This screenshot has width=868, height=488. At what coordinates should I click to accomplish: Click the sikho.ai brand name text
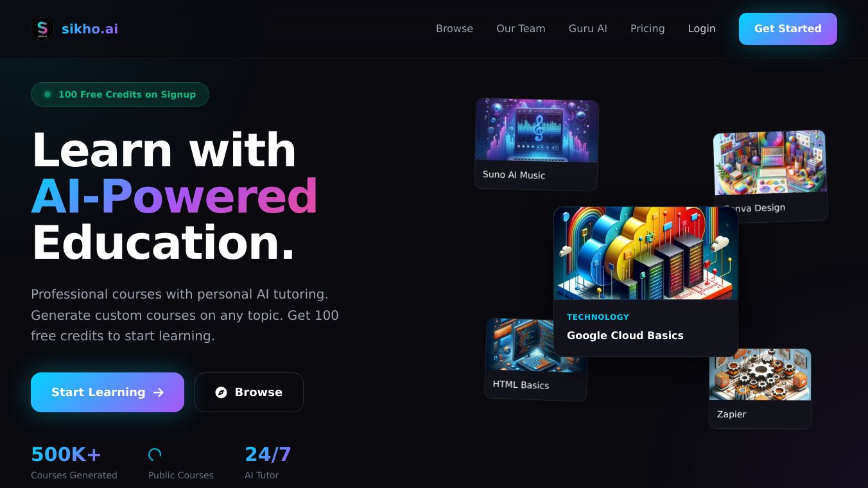coord(90,29)
